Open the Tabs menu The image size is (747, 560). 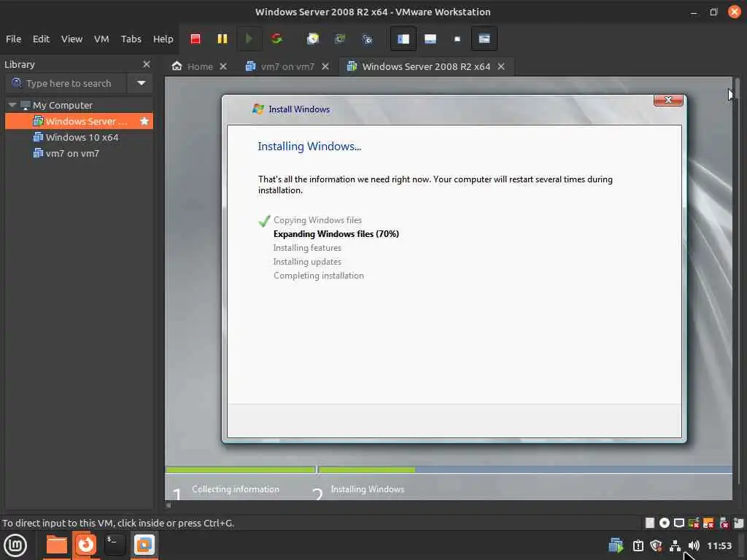point(131,39)
